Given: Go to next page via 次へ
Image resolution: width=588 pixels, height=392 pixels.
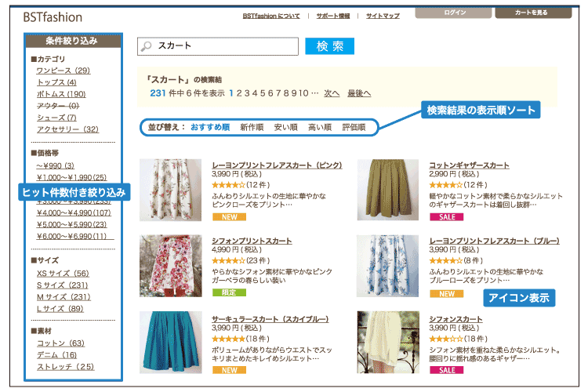Looking at the screenshot, I should (x=332, y=93).
